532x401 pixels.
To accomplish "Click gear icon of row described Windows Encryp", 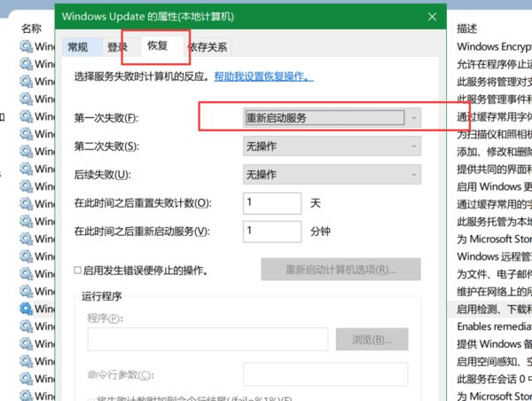I will tap(27, 46).
